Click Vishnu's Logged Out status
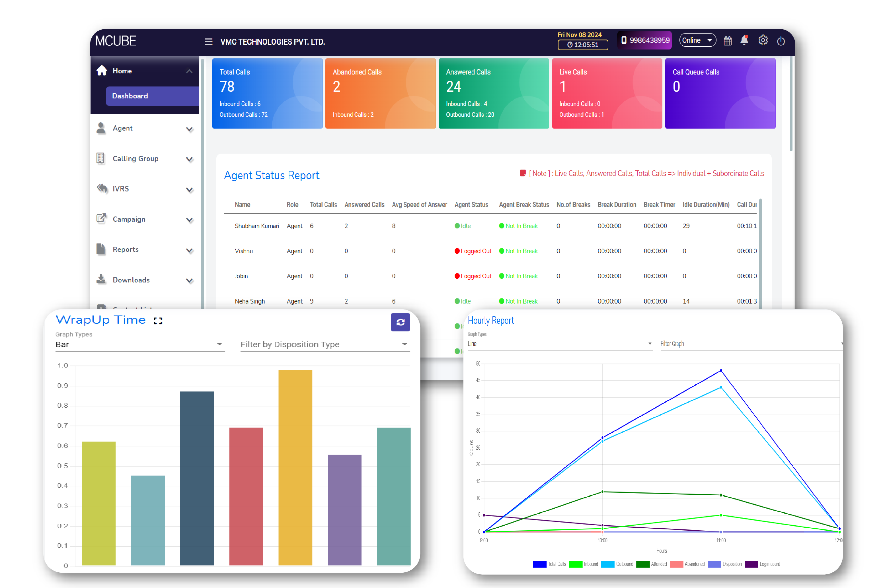 click(x=473, y=251)
